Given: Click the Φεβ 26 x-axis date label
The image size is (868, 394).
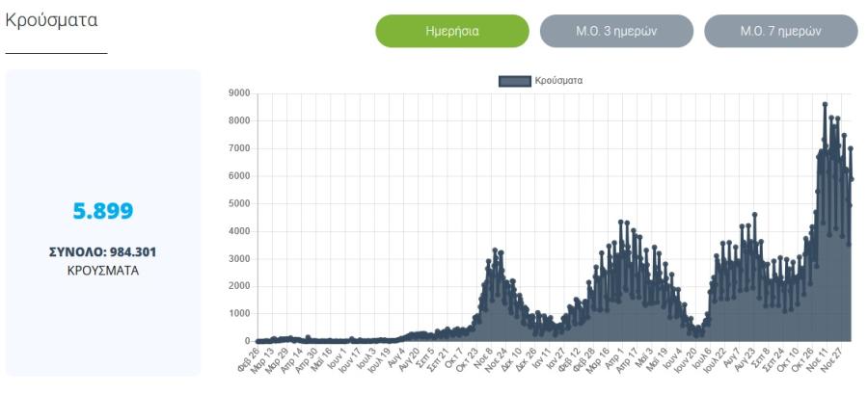Looking at the screenshot, I should click(x=248, y=360).
